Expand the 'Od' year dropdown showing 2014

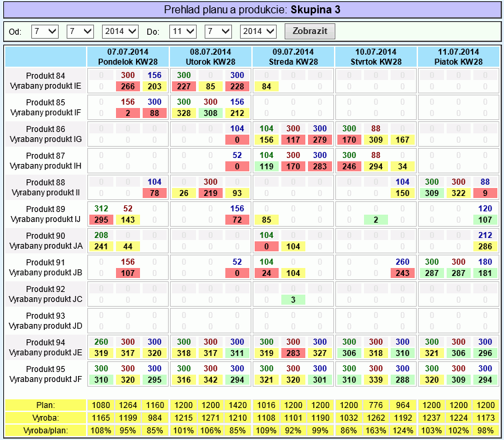[120, 31]
